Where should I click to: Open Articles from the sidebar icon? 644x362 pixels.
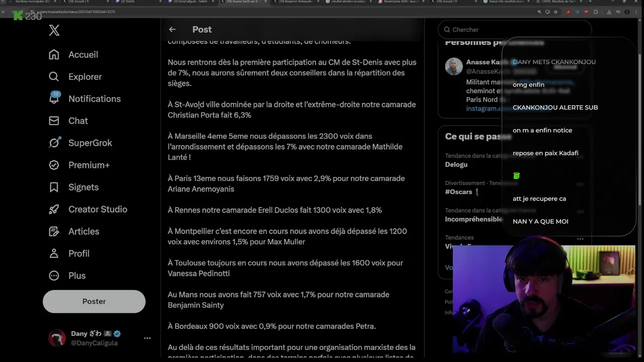[54, 231]
